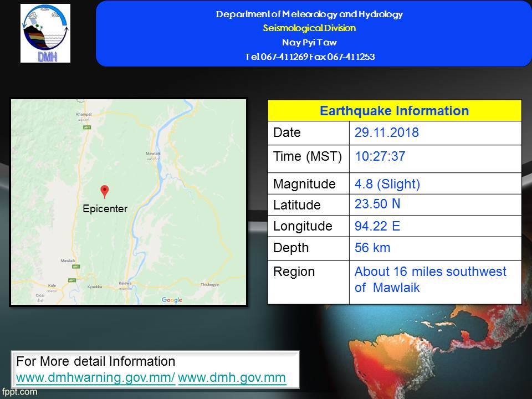The height and width of the screenshot is (399, 532).
Task: Select the latitude value 23.50 N
Action: coord(377,204)
